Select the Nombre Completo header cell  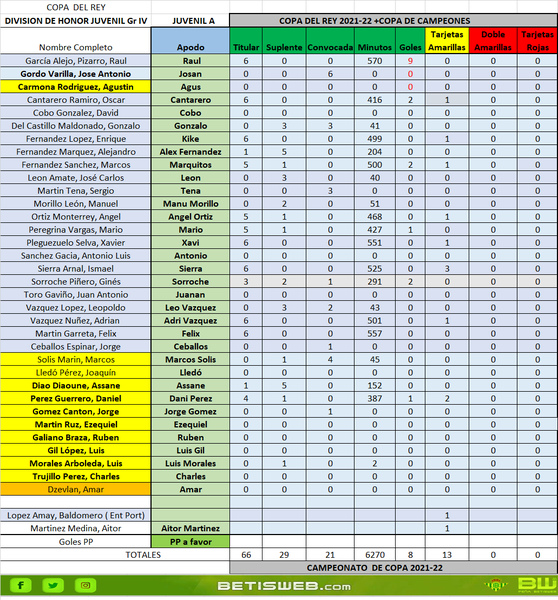click(76, 41)
